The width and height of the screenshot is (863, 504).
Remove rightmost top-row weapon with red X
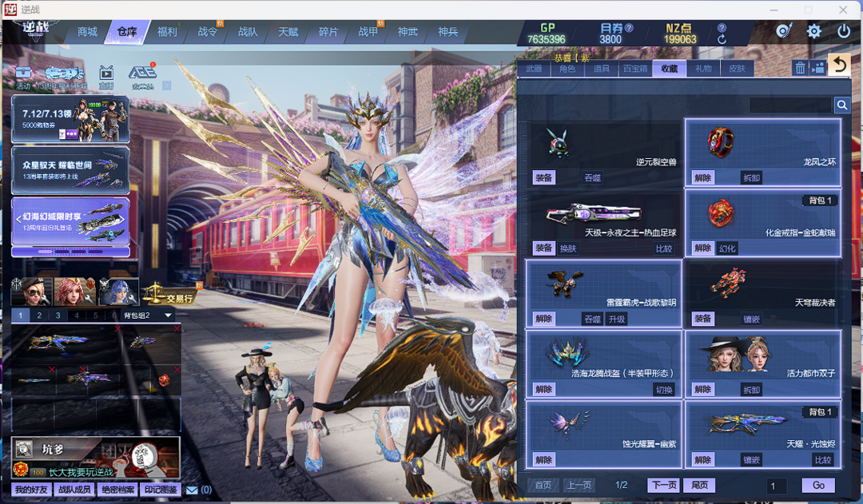pyautogui.click(x=177, y=328)
